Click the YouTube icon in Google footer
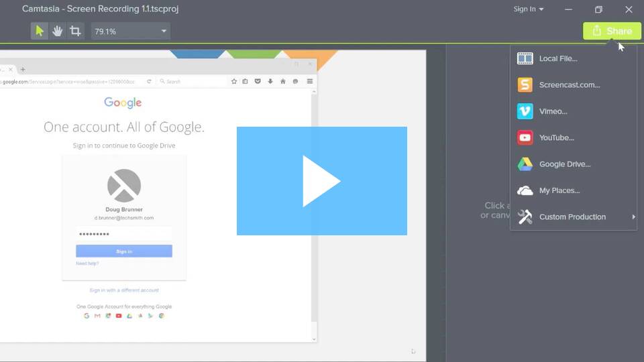Viewport: 644px width, 362px height. 119,316
